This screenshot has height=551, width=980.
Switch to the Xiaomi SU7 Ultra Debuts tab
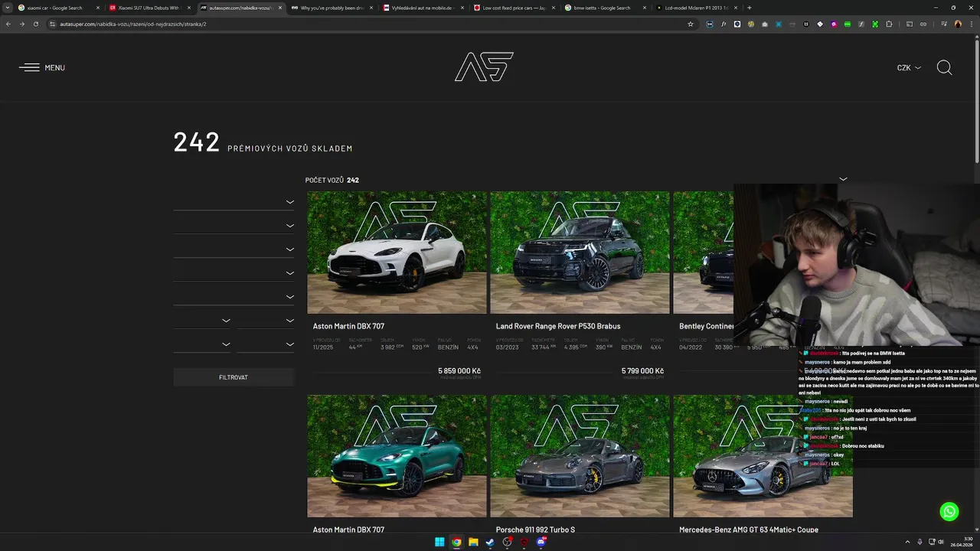pyautogui.click(x=149, y=8)
